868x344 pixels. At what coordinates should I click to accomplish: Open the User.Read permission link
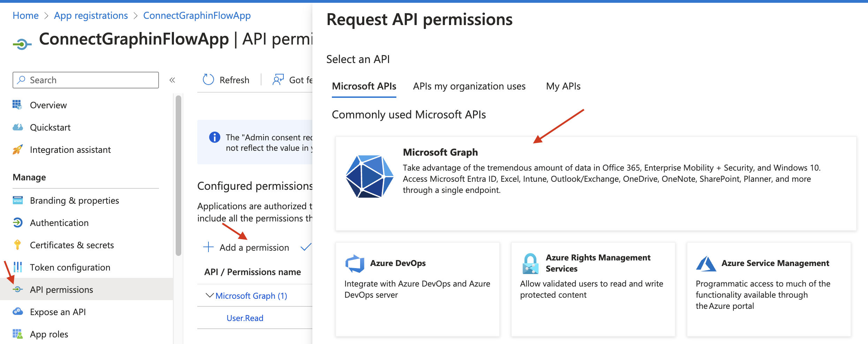[245, 318]
